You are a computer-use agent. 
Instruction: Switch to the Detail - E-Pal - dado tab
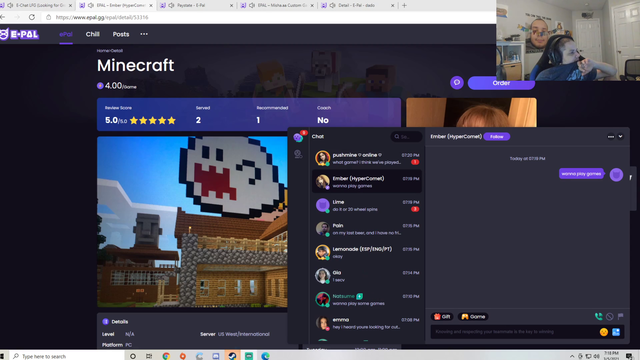point(357,5)
